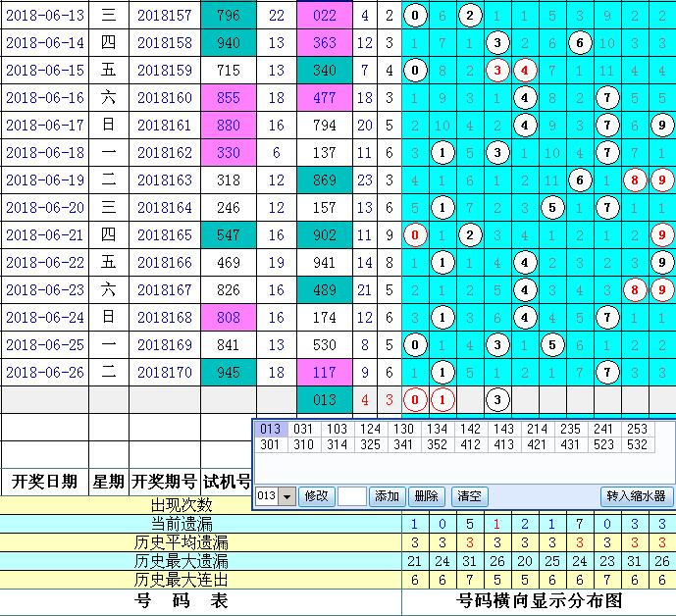Click circled 6 in the 2018-06-14 row

click(580, 43)
